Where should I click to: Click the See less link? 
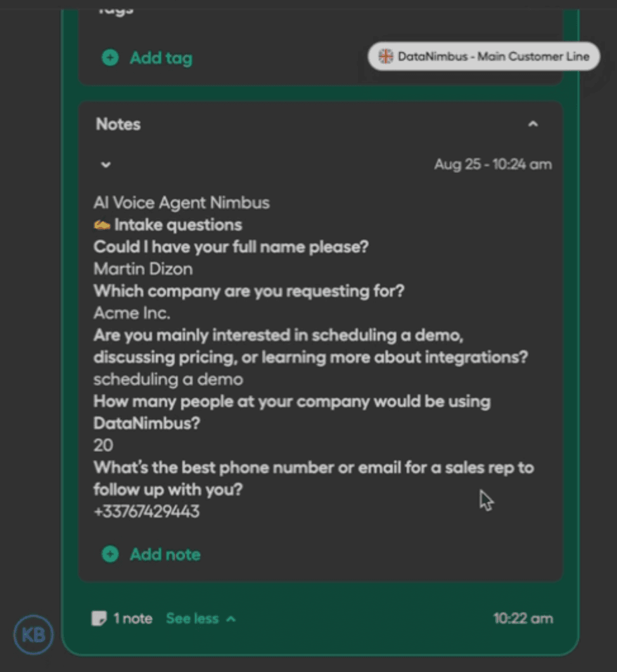(192, 618)
